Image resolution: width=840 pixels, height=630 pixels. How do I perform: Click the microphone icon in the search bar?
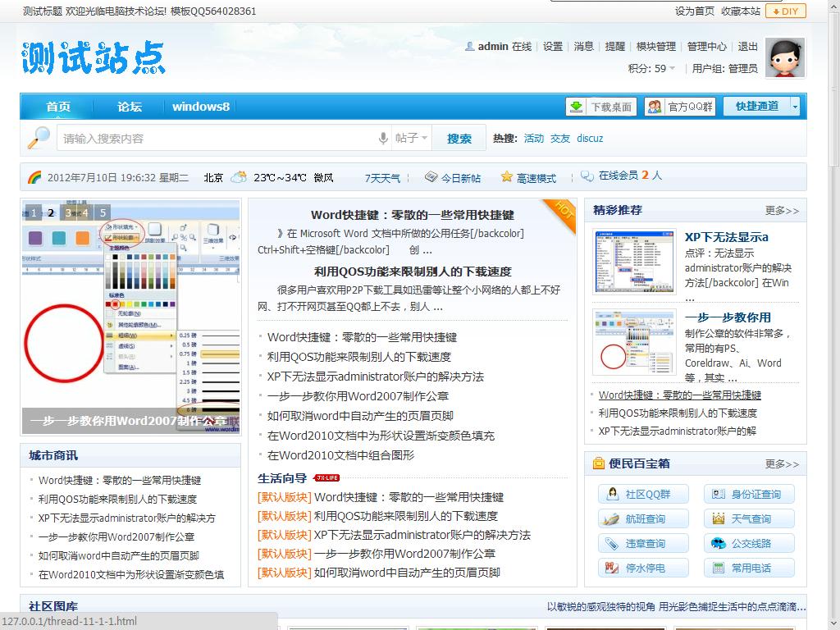[x=382, y=138]
